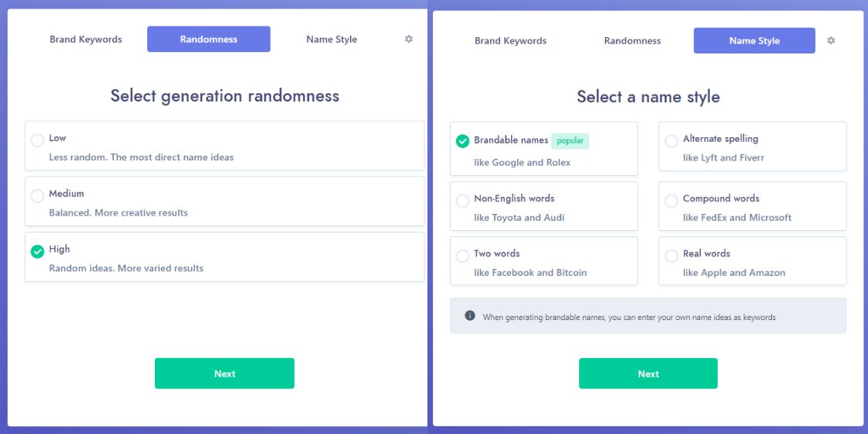Choose Real words name style
The width and height of the screenshot is (868, 434).
point(753,261)
